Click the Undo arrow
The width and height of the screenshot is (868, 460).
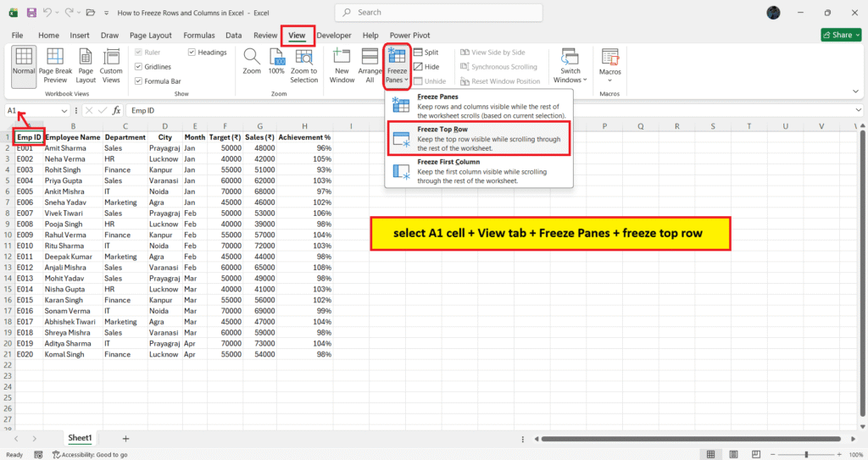(x=47, y=12)
